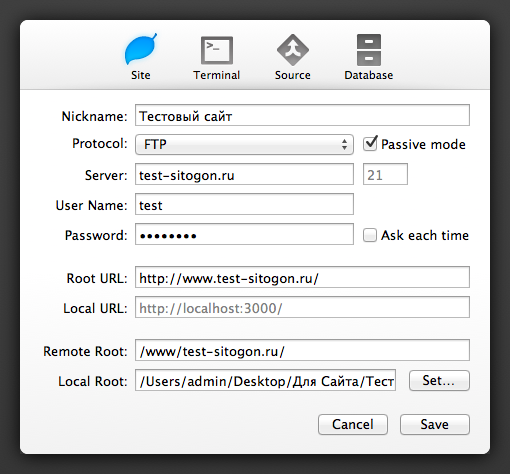Focus the Password field
This screenshot has height=474, width=510.
click(x=244, y=234)
